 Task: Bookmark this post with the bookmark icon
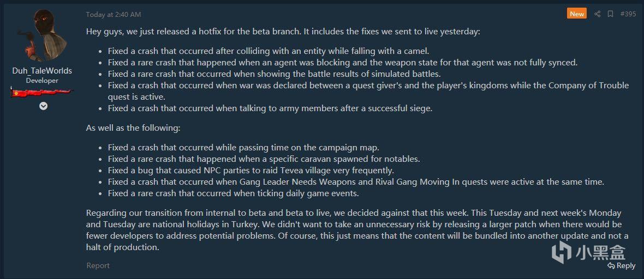point(610,14)
